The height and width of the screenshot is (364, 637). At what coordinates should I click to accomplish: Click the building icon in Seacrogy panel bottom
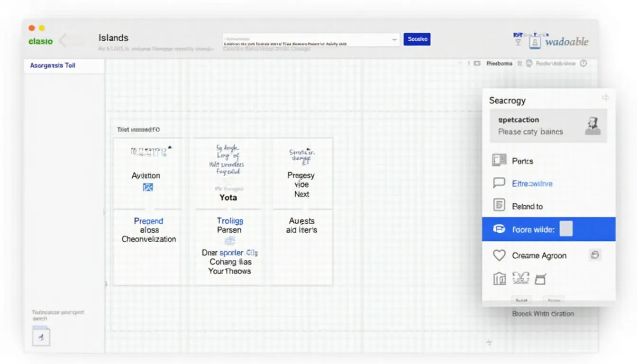point(500,279)
